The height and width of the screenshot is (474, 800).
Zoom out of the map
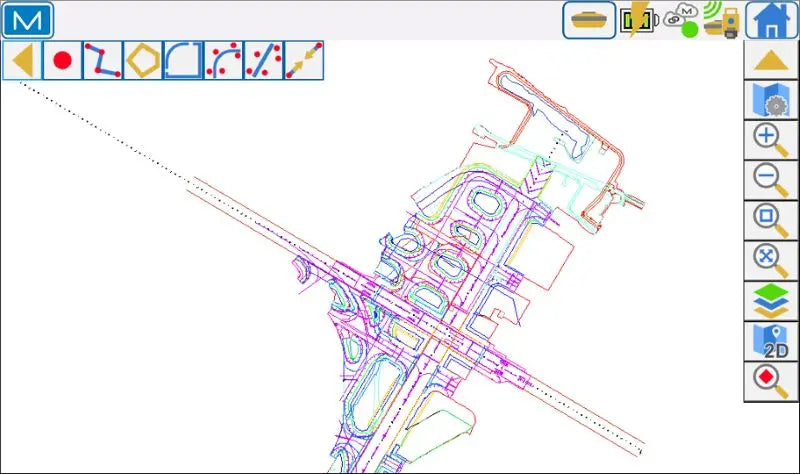(x=769, y=181)
